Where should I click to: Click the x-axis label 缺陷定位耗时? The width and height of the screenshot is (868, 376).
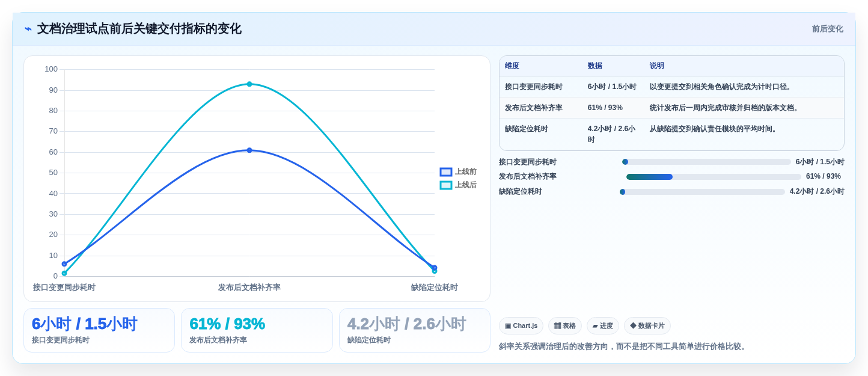click(x=435, y=288)
